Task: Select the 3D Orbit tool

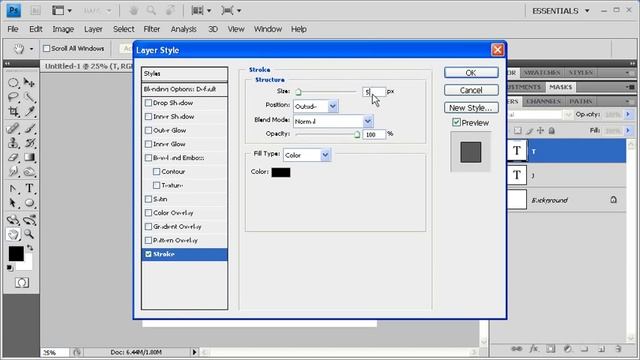Action: (x=29, y=220)
